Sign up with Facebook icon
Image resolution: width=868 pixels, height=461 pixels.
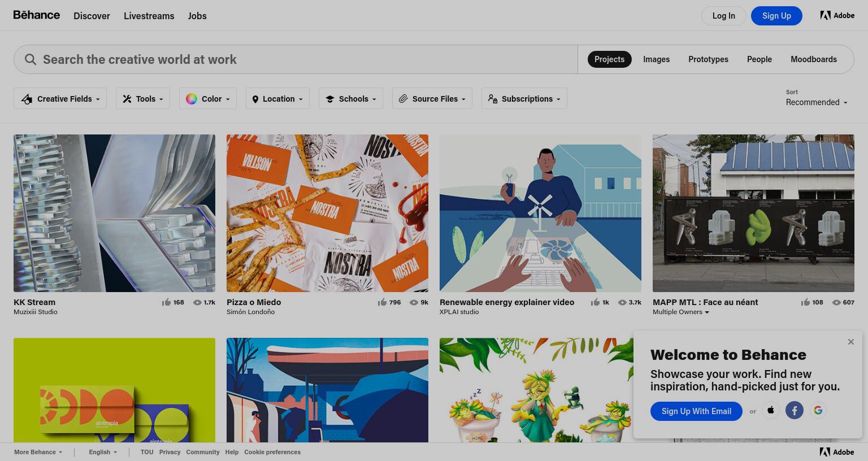pyautogui.click(x=795, y=410)
